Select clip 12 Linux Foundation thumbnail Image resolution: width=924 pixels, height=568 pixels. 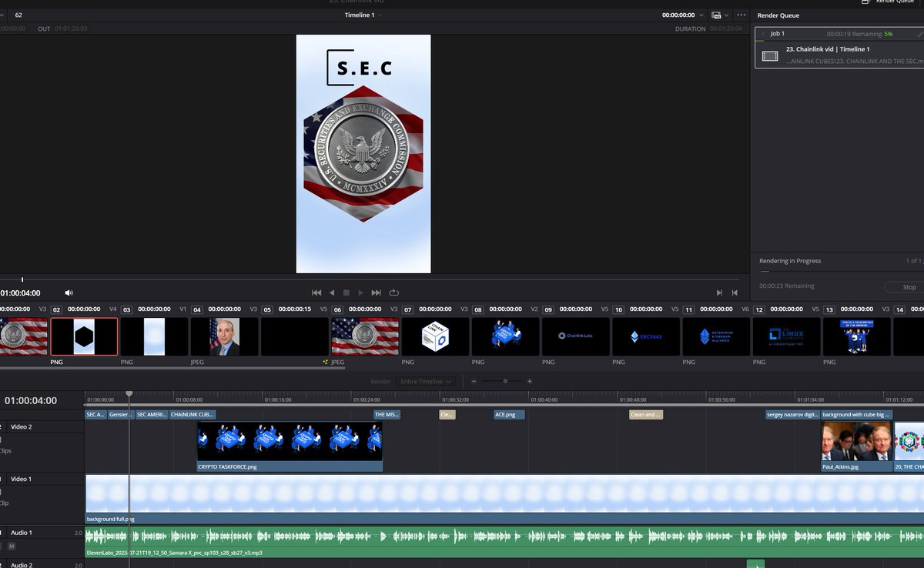tap(787, 336)
